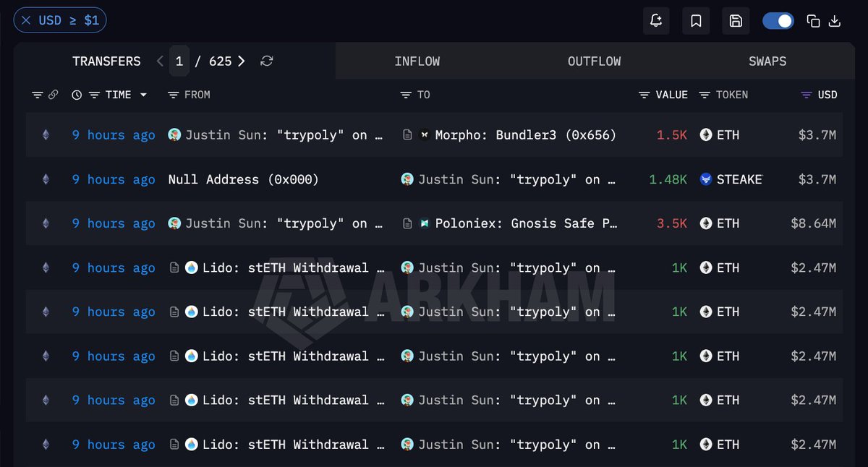The width and height of the screenshot is (868, 467).
Task: Open the FROM column filter
Action: click(x=173, y=95)
